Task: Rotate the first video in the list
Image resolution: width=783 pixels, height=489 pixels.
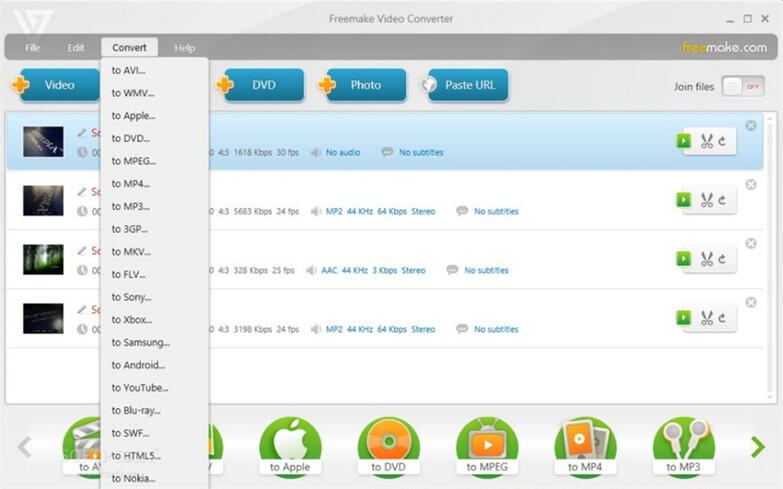Action: (722, 141)
